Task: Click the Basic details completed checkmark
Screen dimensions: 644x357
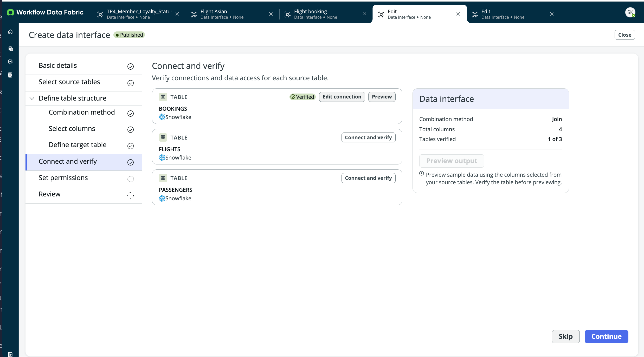Action: click(x=131, y=67)
